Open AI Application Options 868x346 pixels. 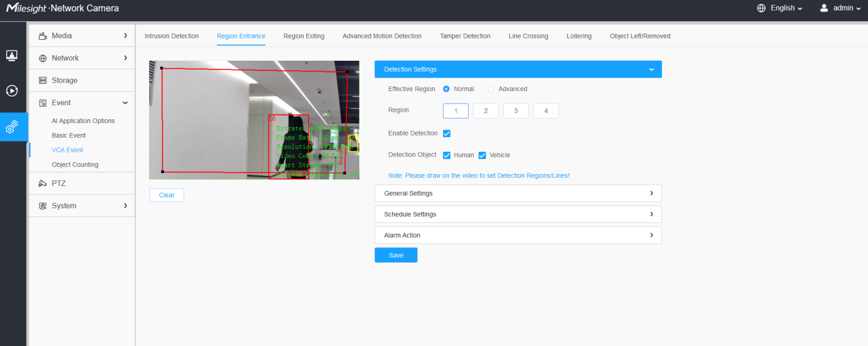click(x=83, y=121)
